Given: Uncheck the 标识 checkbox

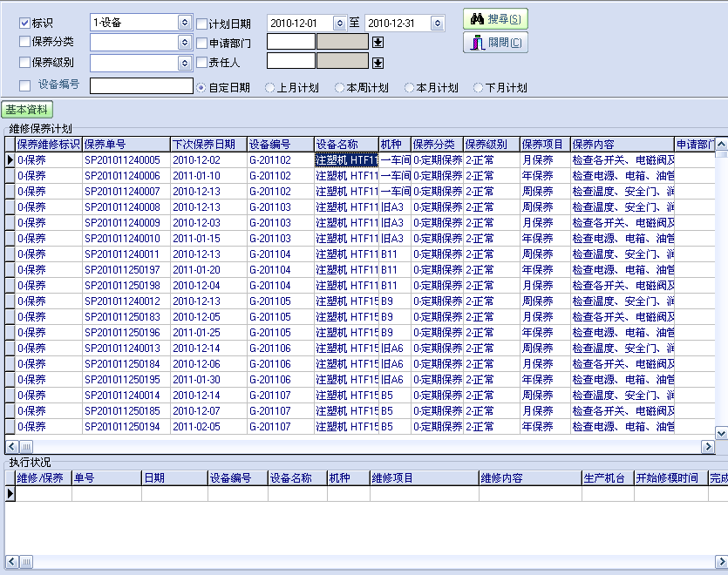Looking at the screenshot, I should click(24, 23).
